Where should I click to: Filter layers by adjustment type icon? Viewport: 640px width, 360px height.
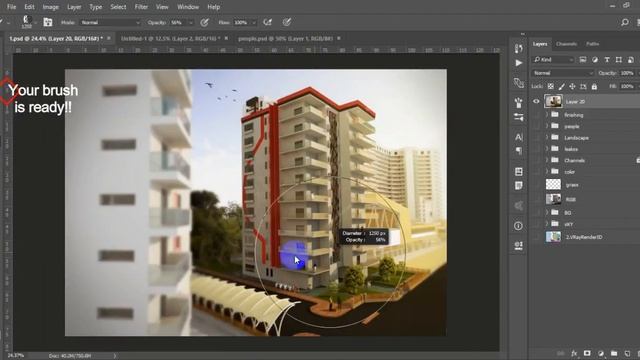click(595, 60)
